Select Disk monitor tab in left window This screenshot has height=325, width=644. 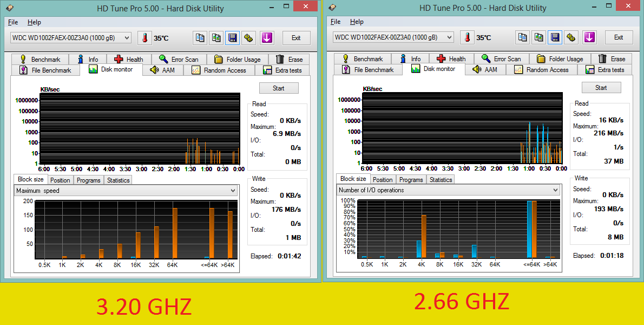111,69
